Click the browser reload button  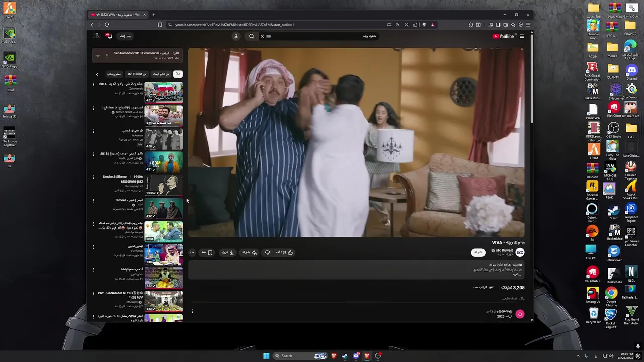(x=107, y=25)
